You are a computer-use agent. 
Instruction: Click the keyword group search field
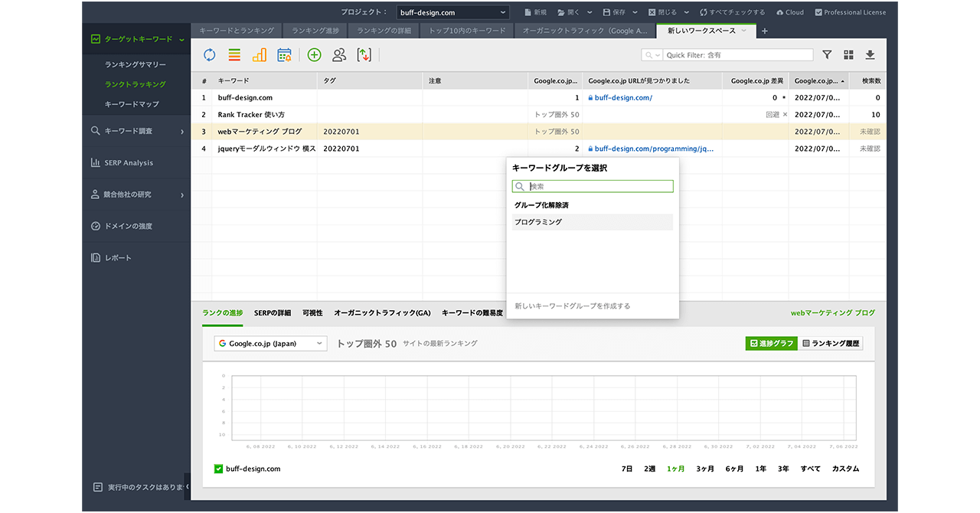(x=599, y=186)
